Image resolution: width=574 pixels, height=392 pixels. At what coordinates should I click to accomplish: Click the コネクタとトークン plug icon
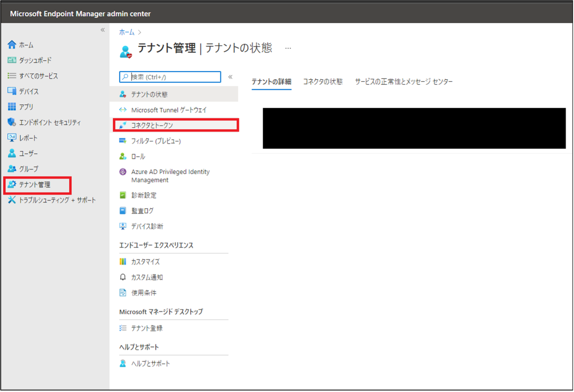tap(123, 125)
